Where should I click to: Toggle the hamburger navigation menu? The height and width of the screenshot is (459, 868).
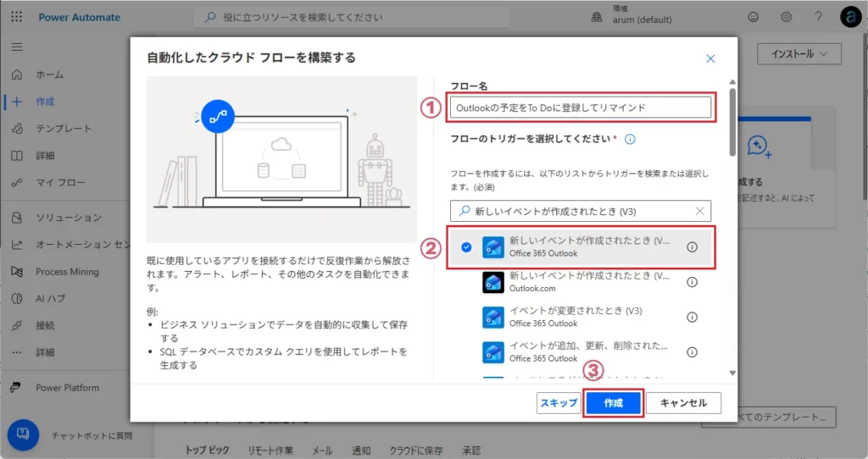17,47
